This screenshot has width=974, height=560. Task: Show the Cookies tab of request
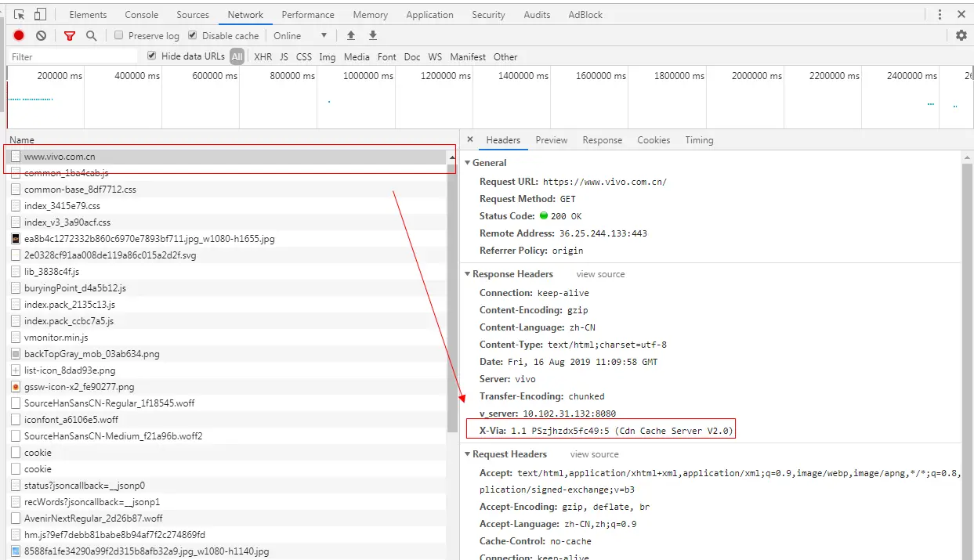(654, 140)
